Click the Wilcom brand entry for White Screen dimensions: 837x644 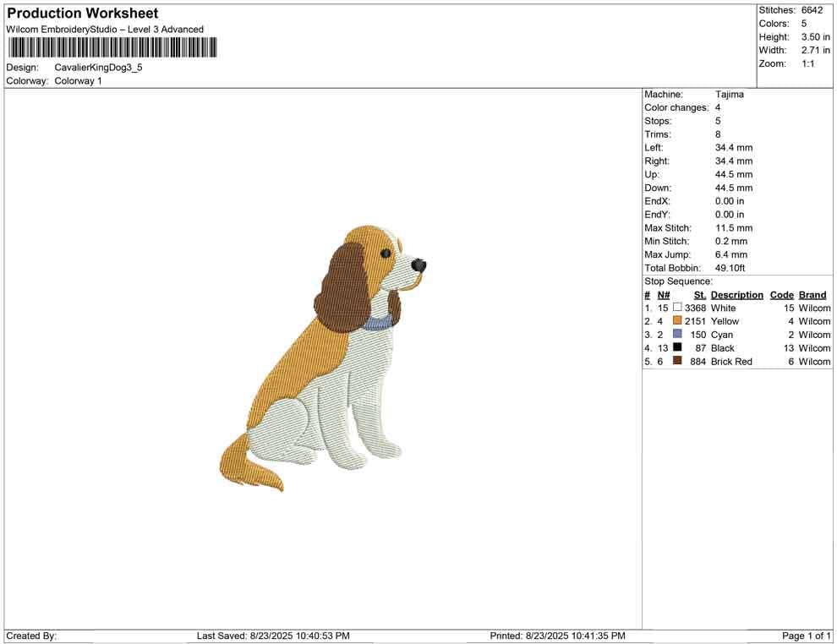[x=813, y=308]
